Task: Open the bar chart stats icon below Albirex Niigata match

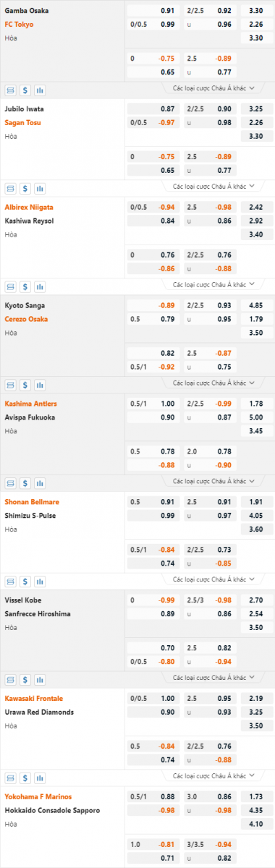Action: pos(40,286)
